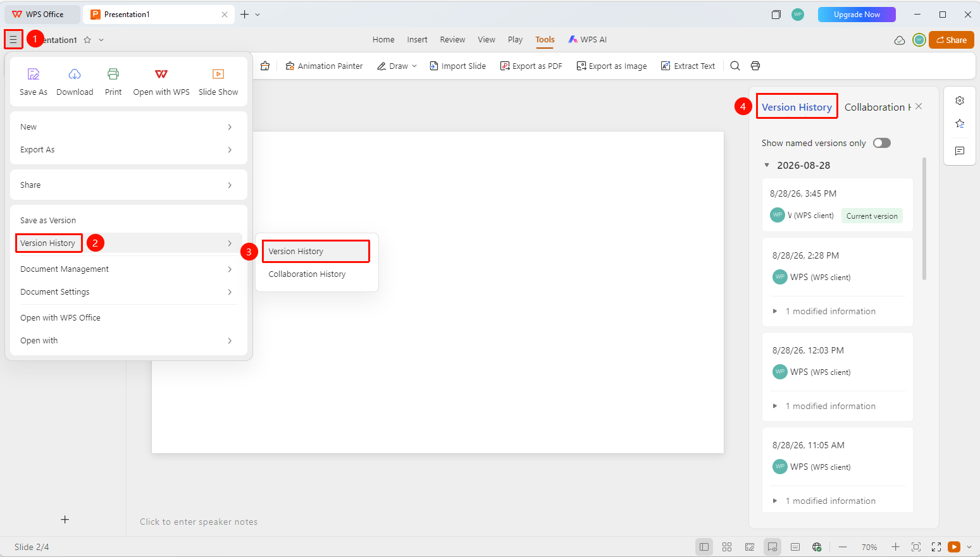The height and width of the screenshot is (557, 980).
Task: Choose Print in the file menu panel
Action: 113,82
